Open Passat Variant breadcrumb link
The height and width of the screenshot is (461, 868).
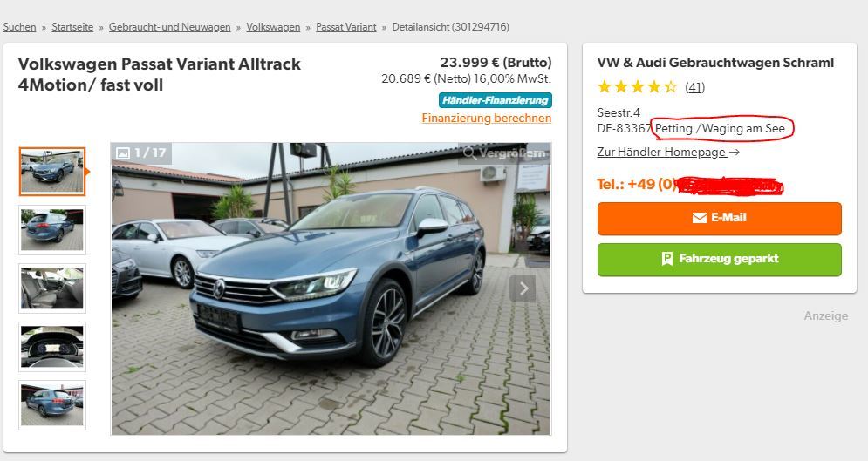(x=346, y=26)
